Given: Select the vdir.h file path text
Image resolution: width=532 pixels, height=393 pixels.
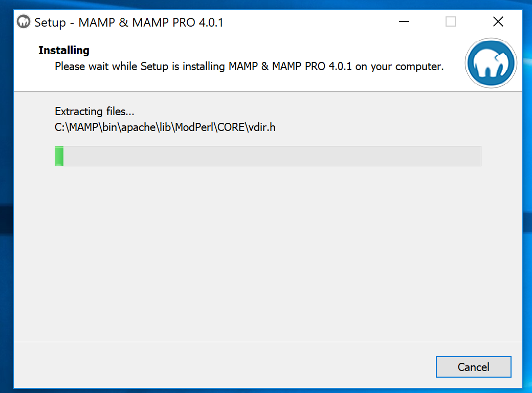Looking at the screenshot, I should 165,127.
